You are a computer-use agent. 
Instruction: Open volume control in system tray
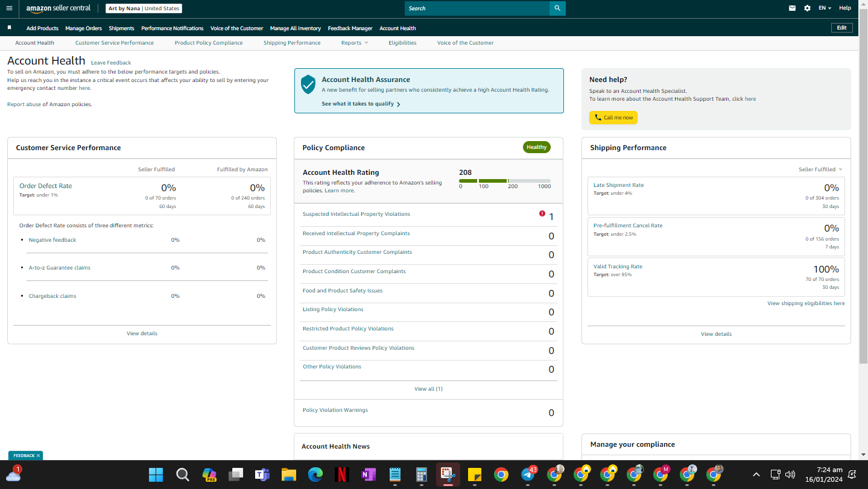click(790, 475)
